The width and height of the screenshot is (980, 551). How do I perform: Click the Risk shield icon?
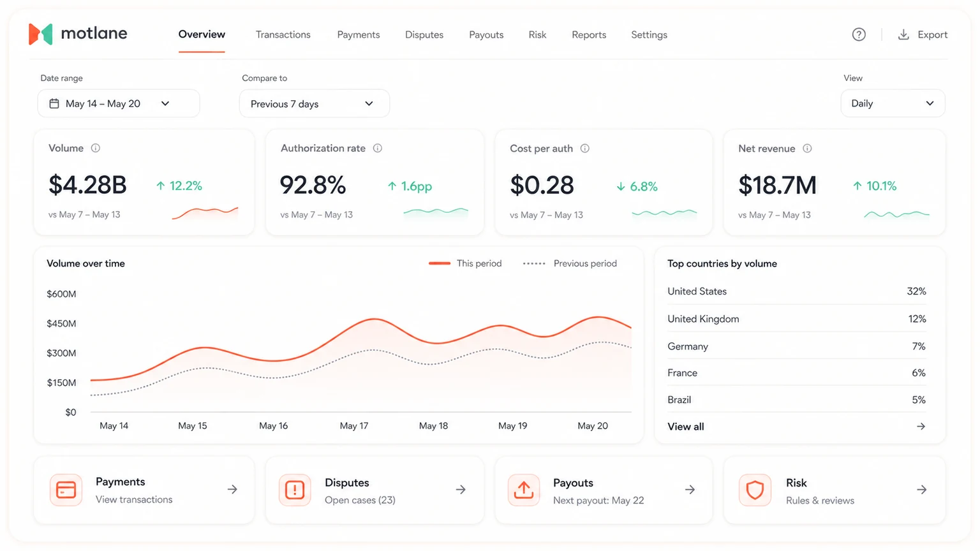tap(755, 490)
